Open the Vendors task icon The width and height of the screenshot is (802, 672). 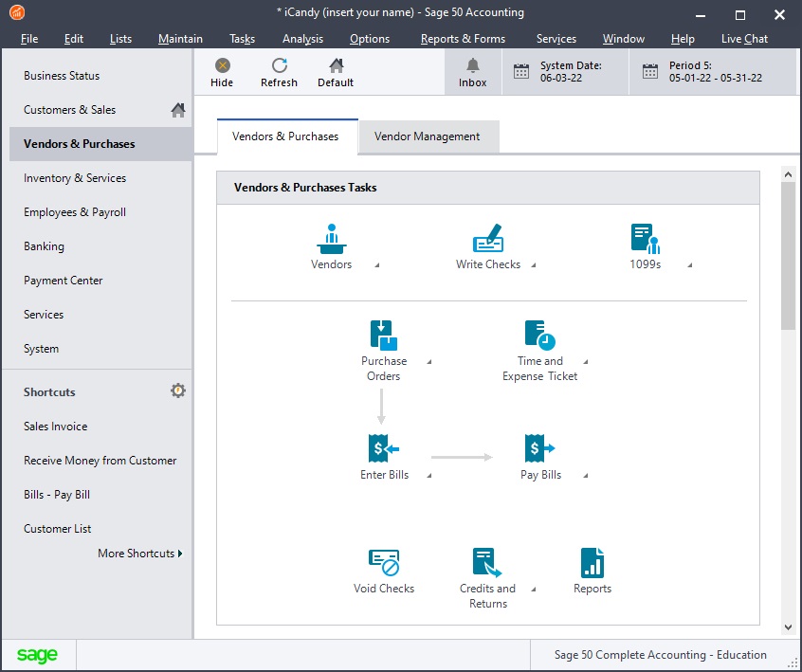click(332, 239)
